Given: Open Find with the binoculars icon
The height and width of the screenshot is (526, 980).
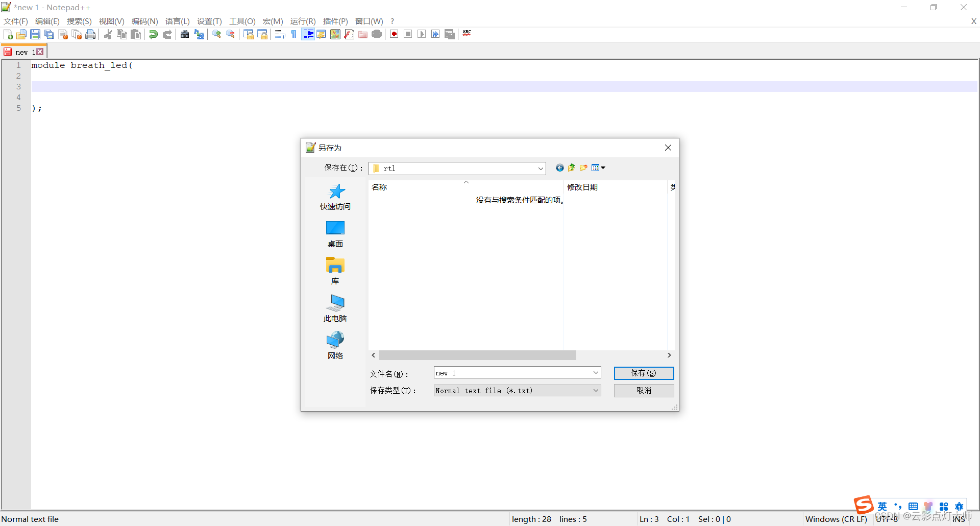Looking at the screenshot, I should point(185,34).
